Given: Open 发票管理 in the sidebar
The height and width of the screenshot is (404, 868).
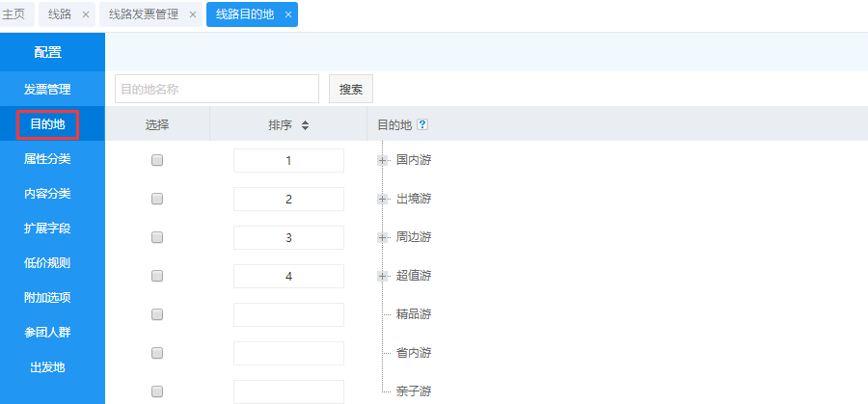Looking at the screenshot, I should coord(47,90).
